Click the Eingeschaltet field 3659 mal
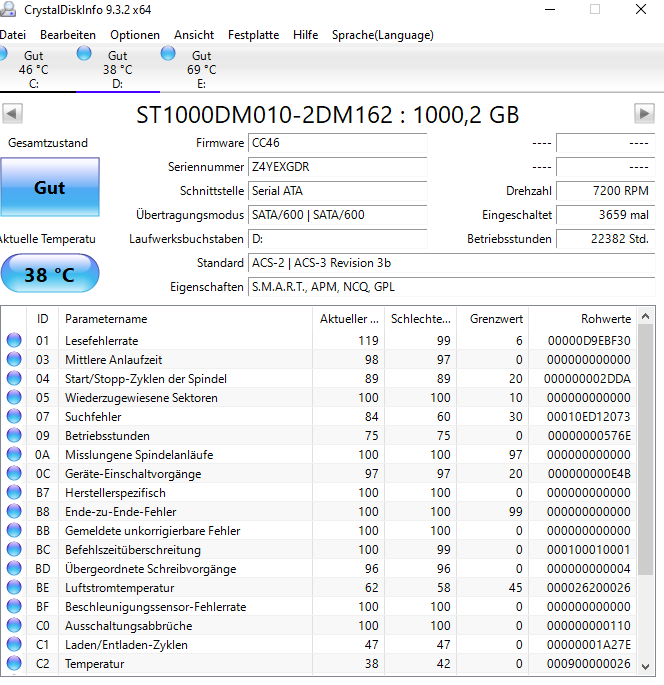 coord(605,215)
